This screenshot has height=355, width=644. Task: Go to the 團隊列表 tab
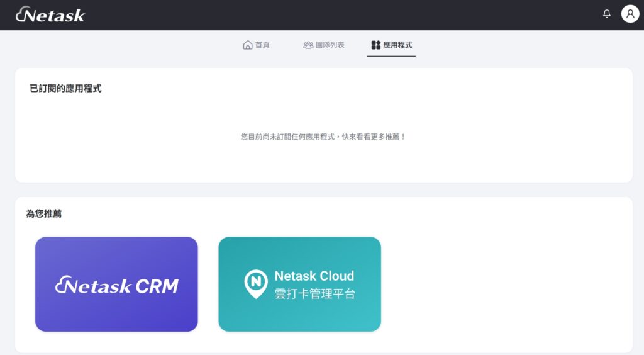coord(329,45)
